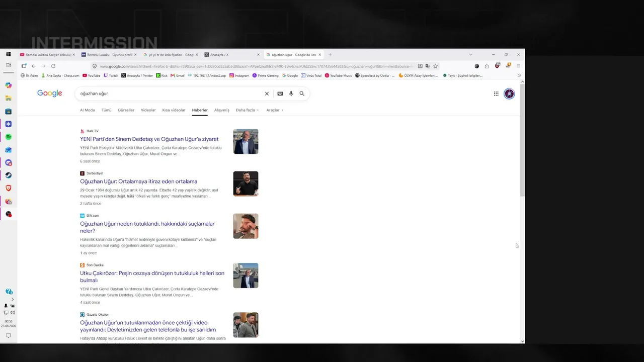The width and height of the screenshot is (644, 362).
Task: Select the Kısa videolar search tab
Action: (174, 110)
